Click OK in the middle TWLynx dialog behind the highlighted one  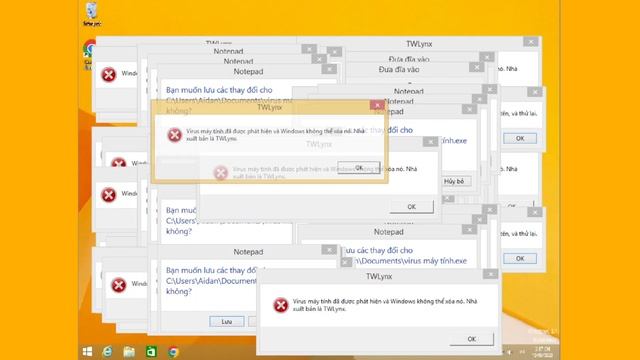coord(411,207)
